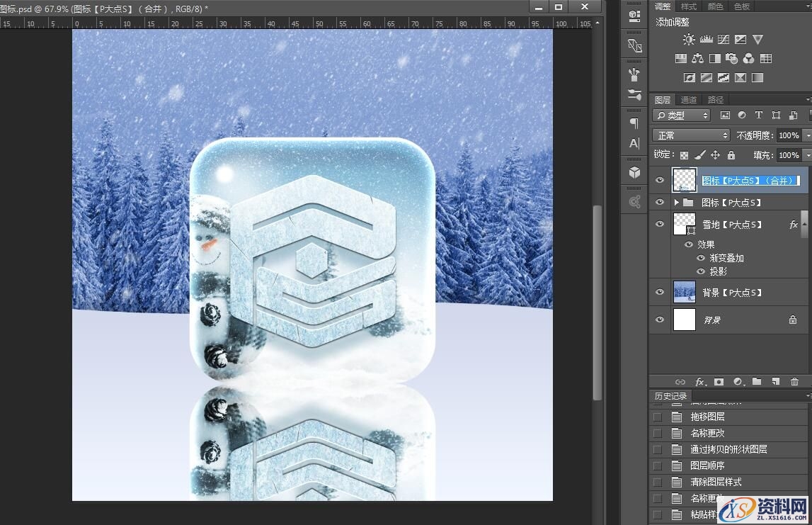Switch to the 通道 tab
Viewport: 812px width, 525px height.
[x=688, y=100]
